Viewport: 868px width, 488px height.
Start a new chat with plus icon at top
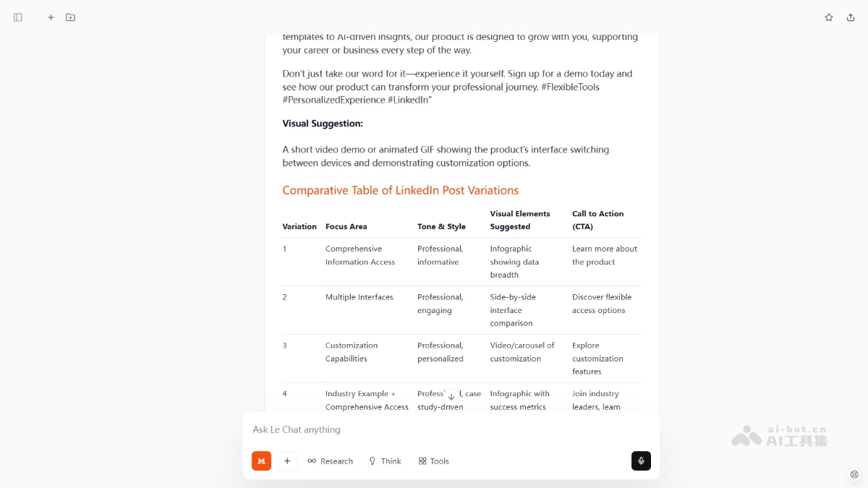[51, 17]
